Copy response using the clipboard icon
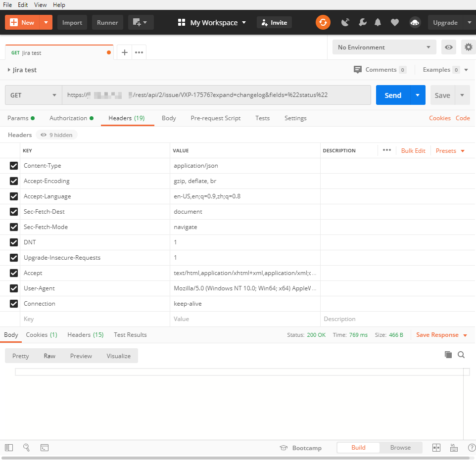Image resolution: width=476 pixels, height=461 pixels. click(448, 355)
